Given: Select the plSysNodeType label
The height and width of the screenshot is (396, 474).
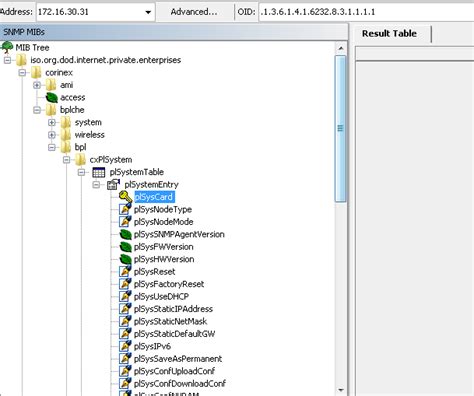Looking at the screenshot, I should tap(163, 209).
